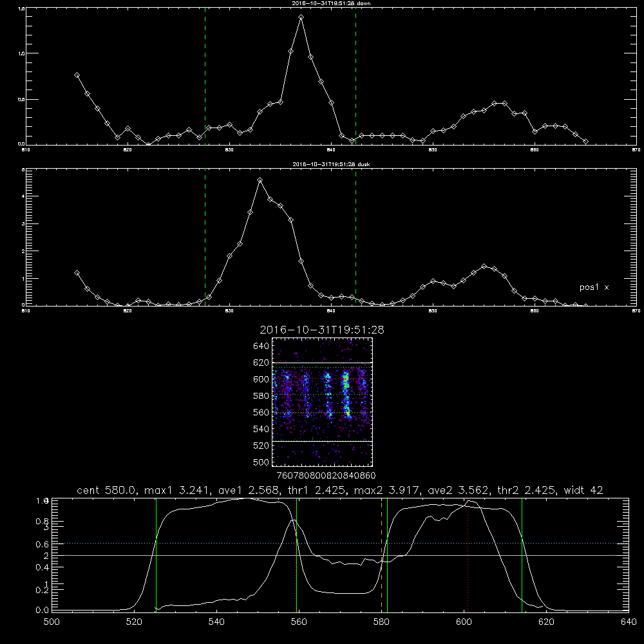Click the right green dashed line in dusk plot
The height and width of the screenshot is (644, 644).
[x=355, y=238]
